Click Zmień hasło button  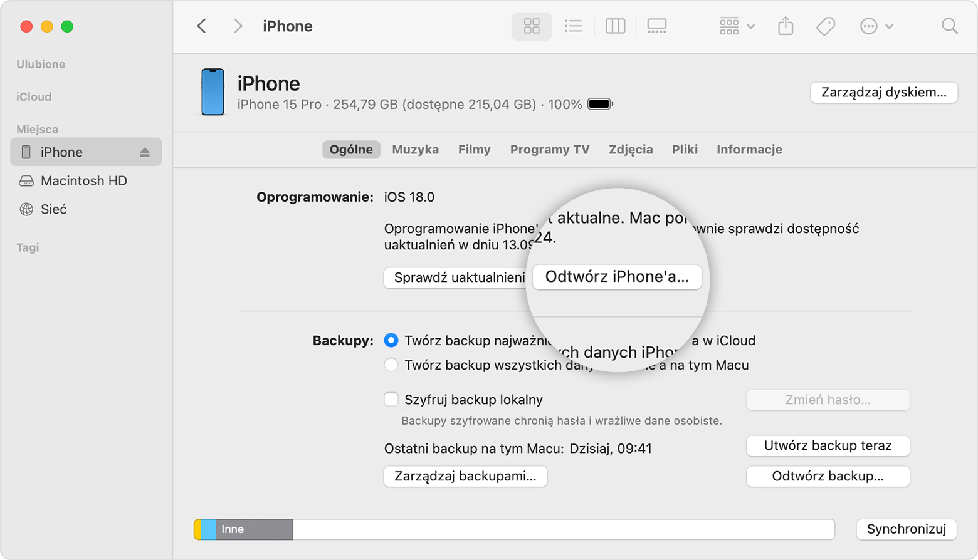(x=828, y=400)
